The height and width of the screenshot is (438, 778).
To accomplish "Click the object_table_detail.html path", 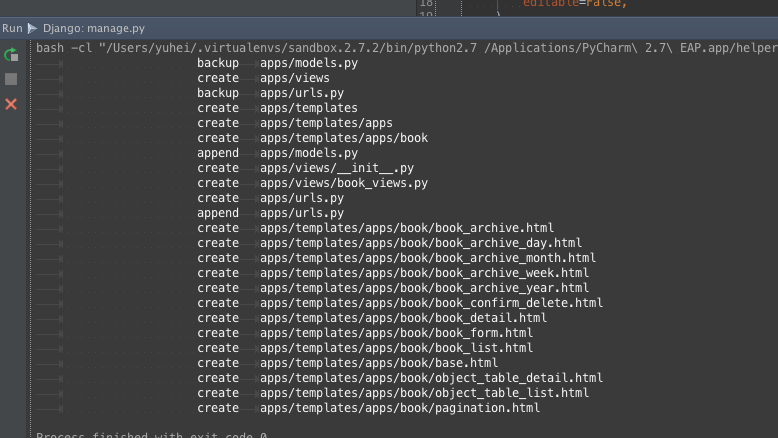I will coord(432,378).
